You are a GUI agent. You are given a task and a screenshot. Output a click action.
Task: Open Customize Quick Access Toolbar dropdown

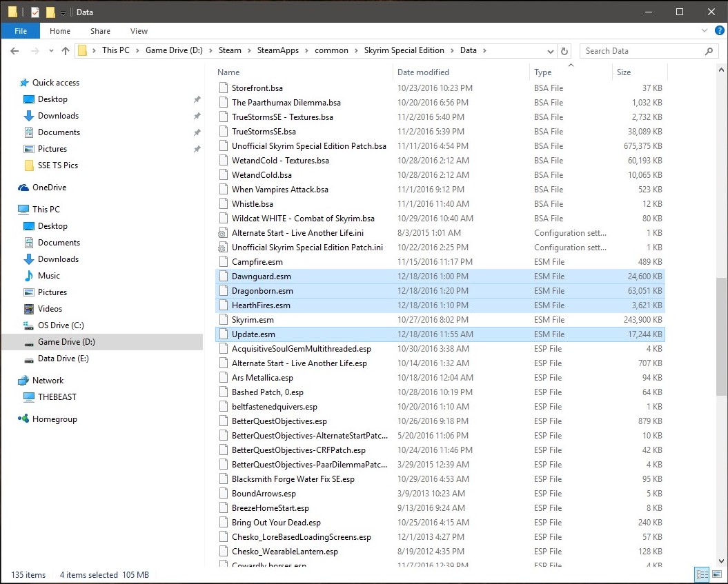coord(63,12)
